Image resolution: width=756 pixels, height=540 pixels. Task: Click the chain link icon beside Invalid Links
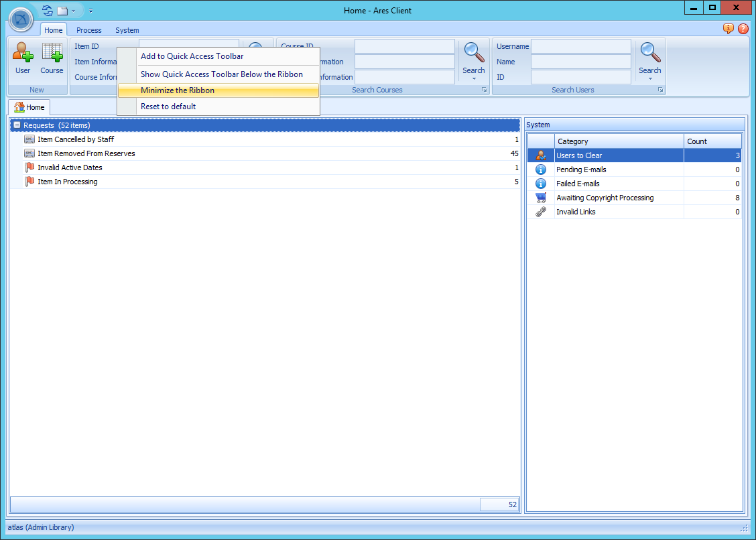point(541,211)
